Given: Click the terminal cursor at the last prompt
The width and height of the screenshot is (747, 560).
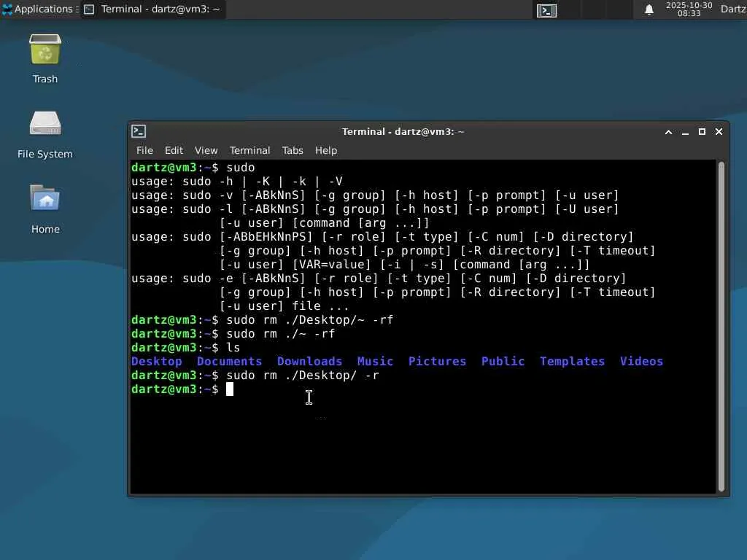Looking at the screenshot, I should click(x=230, y=389).
